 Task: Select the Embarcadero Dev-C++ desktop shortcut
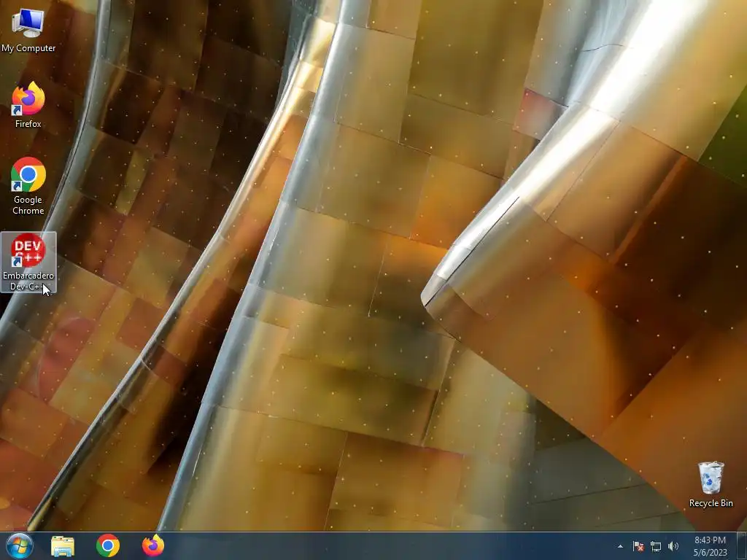point(28,262)
